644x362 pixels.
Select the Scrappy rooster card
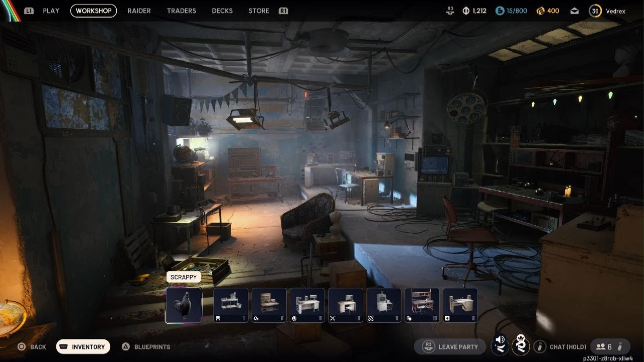tap(184, 305)
